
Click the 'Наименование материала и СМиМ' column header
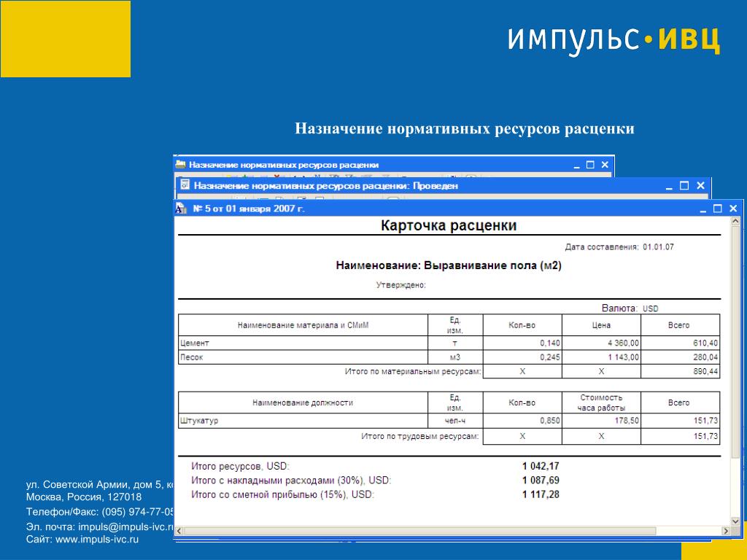[x=303, y=325]
